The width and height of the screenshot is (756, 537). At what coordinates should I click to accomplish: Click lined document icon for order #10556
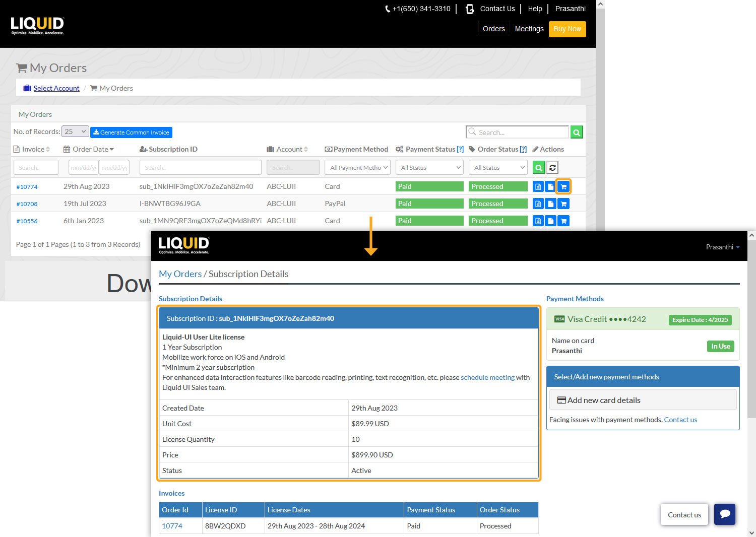538,221
